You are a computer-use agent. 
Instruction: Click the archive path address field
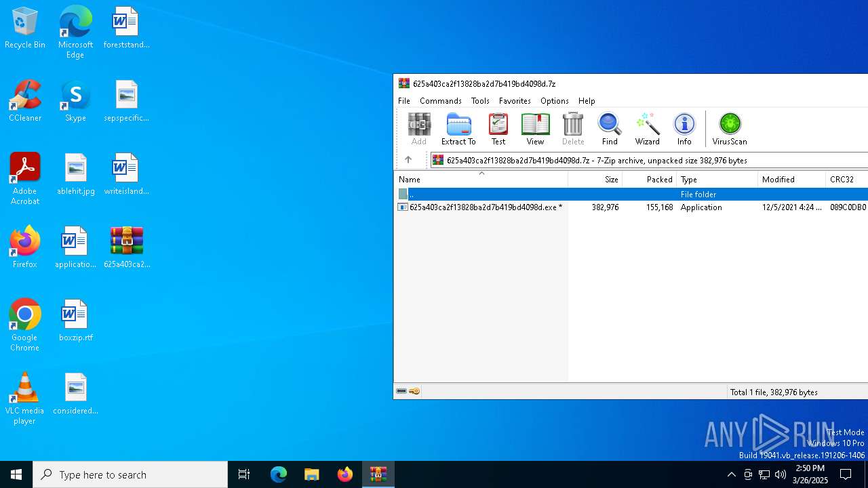point(649,160)
